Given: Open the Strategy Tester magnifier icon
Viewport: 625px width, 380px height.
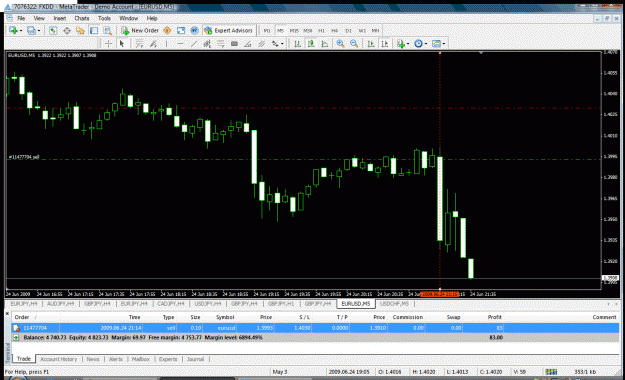Looking at the screenshot, I should pyautogui.click(x=107, y=31).
